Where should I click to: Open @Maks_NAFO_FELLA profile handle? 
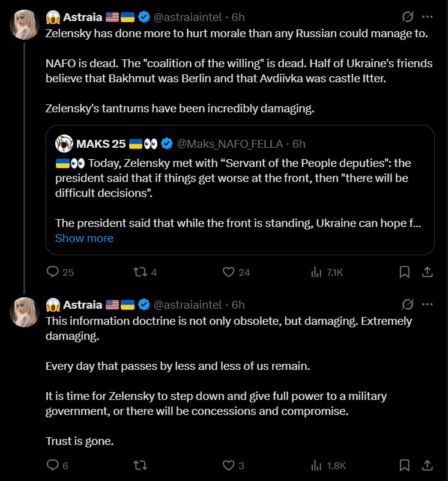(x=230, y=144)
